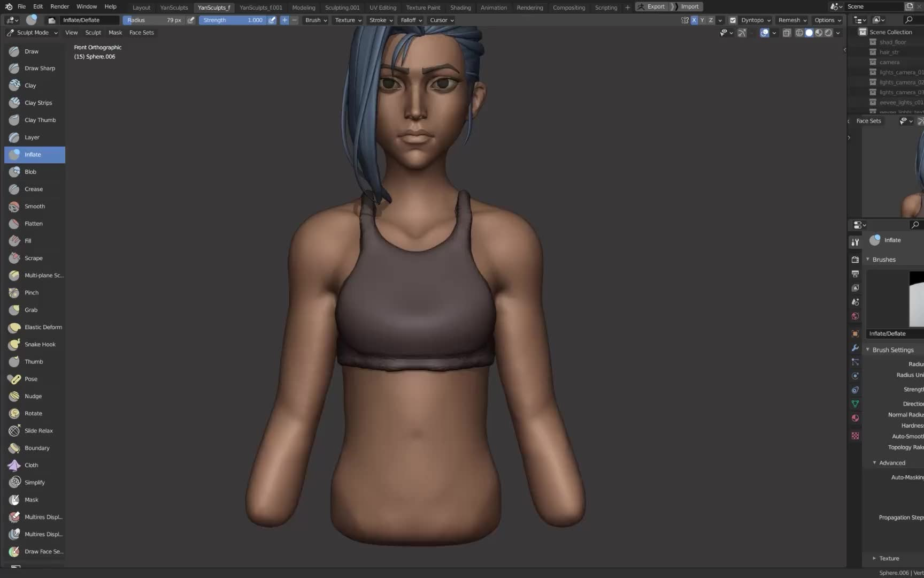Toggle X-Ray view in the viewport header

[x=787, y=33]
